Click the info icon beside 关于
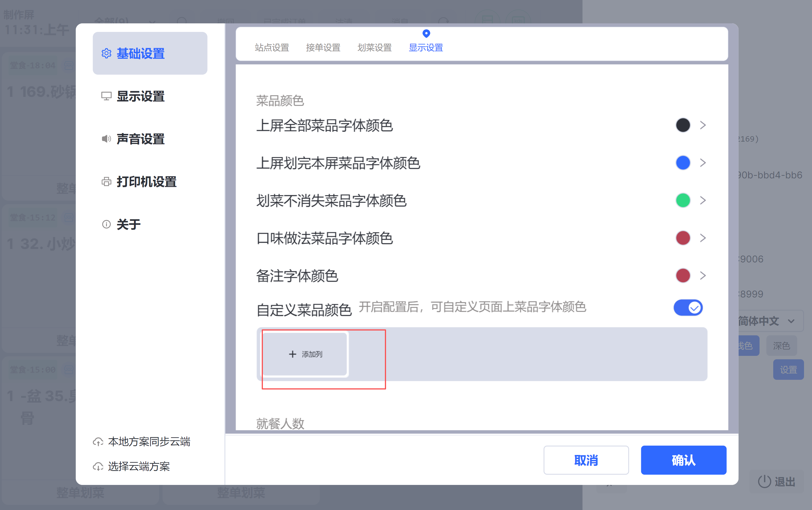 [x=106, y=224]
